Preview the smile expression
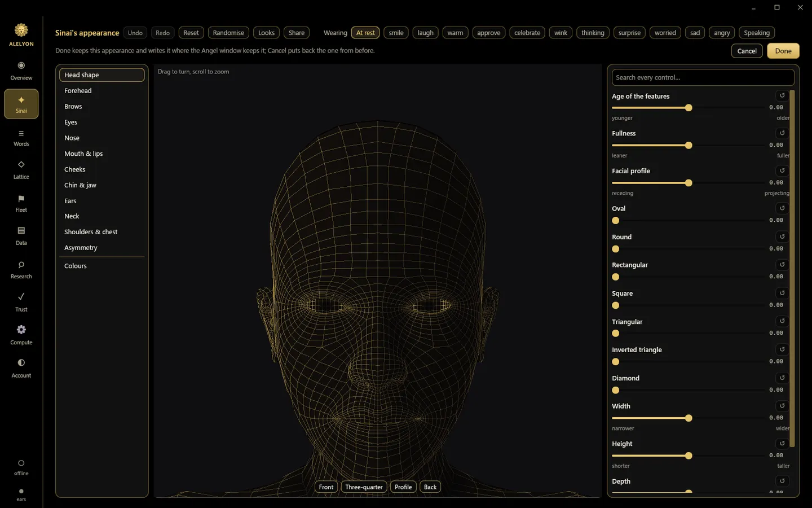Viewport: 812px width, 508px height. (396, 33)
